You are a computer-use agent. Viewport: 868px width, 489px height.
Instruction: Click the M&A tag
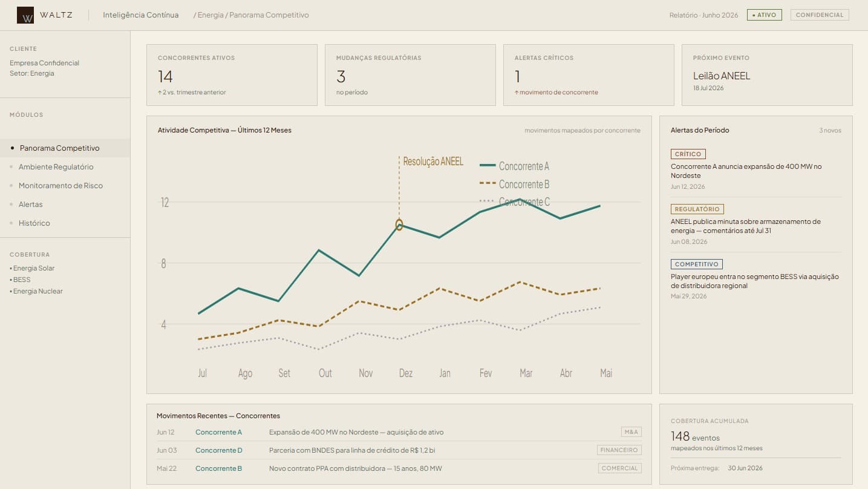(x=631, y=432)
